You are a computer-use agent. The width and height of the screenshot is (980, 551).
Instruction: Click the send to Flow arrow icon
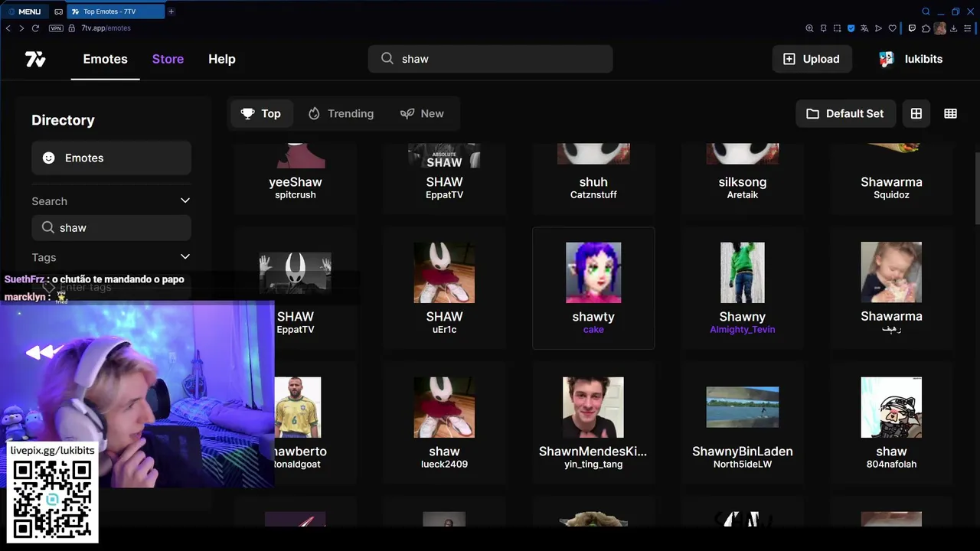point(878,28)
